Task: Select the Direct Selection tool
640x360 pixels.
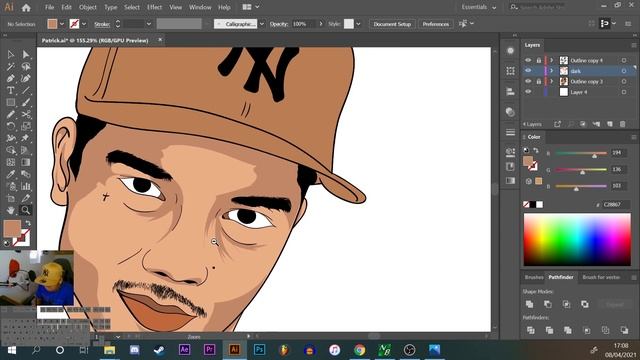Action: tap(26, 54)
